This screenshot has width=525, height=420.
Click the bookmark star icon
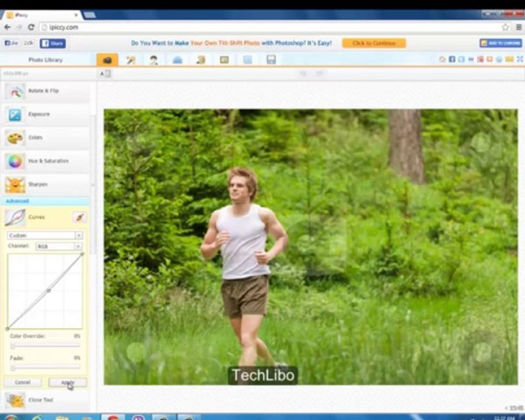coord(505,27)
